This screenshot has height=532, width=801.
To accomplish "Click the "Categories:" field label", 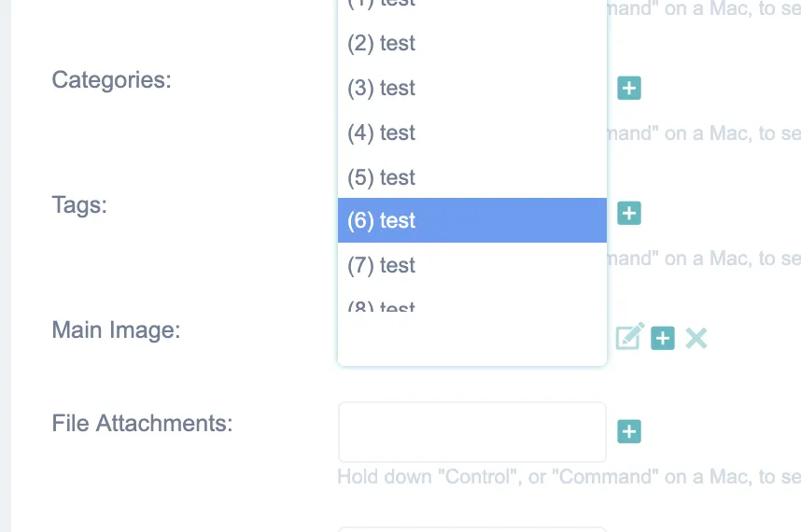I will tap(111, 80).
